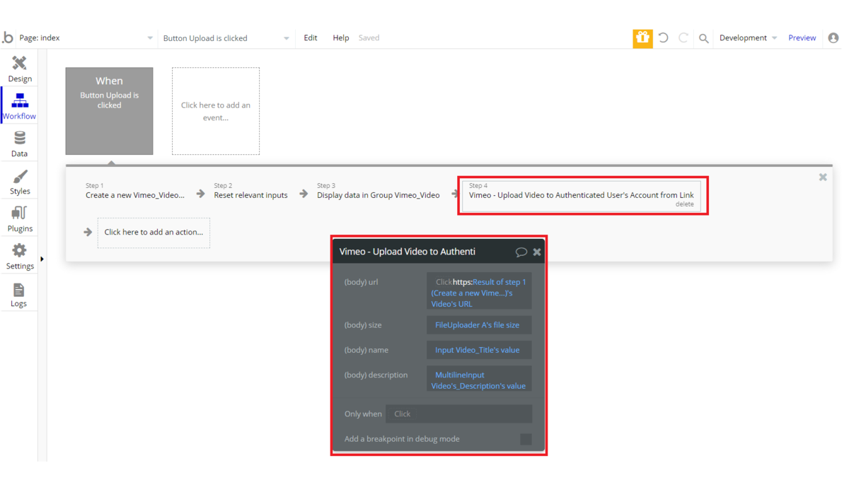Click the Saved status text
This screenshot has height=504, width=849.
click(369, 38)
